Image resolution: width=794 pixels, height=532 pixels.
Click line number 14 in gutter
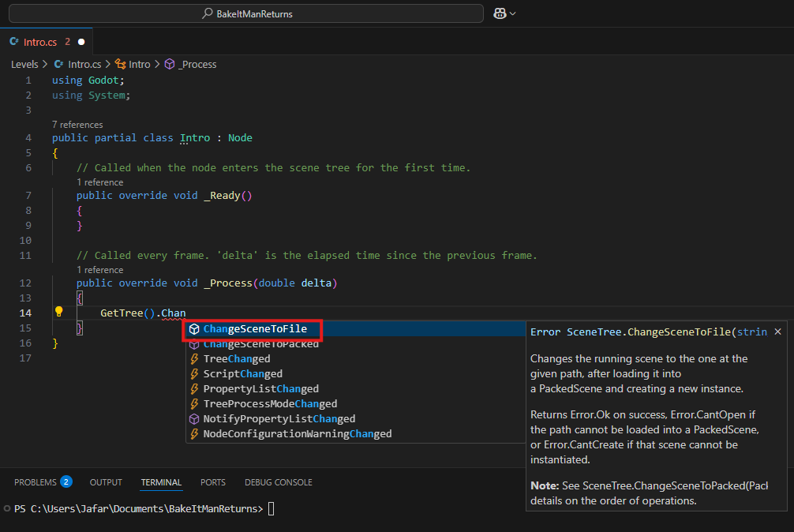(x=25, y=313)
